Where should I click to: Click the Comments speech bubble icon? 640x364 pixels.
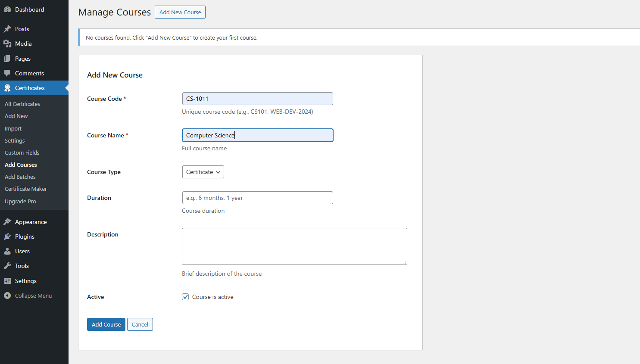pyautogui.click(x=7, y=73)
